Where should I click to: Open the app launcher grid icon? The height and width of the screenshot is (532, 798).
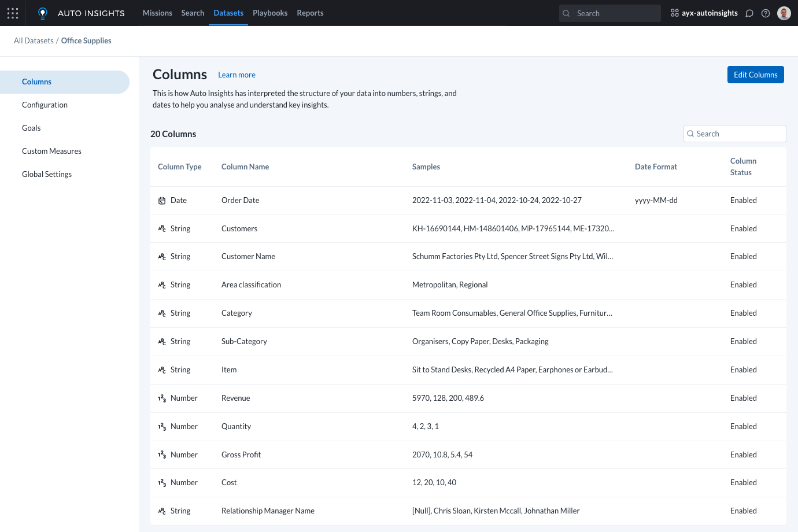pyautogui.click(x=13, y=13)
